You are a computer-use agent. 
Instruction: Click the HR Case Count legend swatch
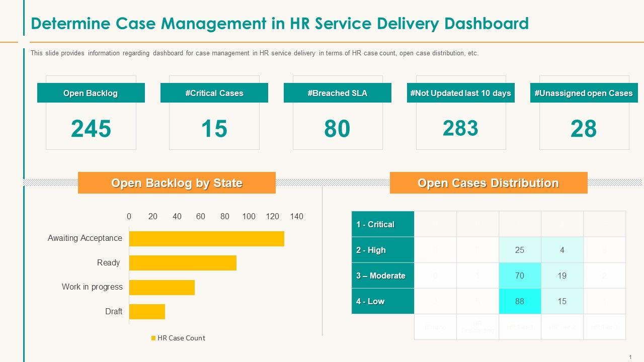153,338
